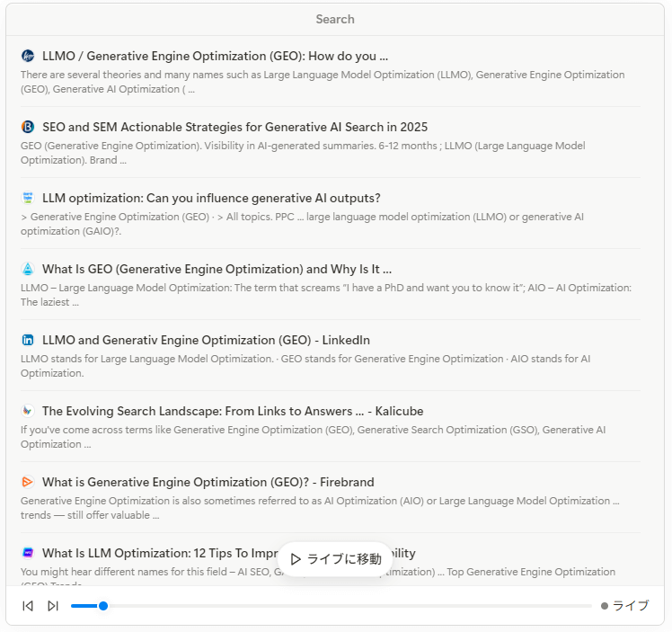
Task: Skip to the previous step in playback
Action: coord(28,606)
